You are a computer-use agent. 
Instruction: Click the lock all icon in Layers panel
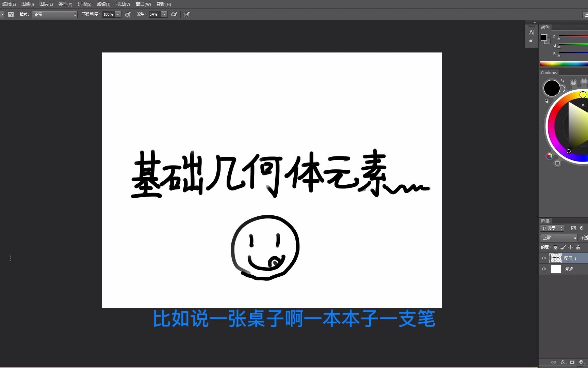pyautogui.click(x=578, y=247)
